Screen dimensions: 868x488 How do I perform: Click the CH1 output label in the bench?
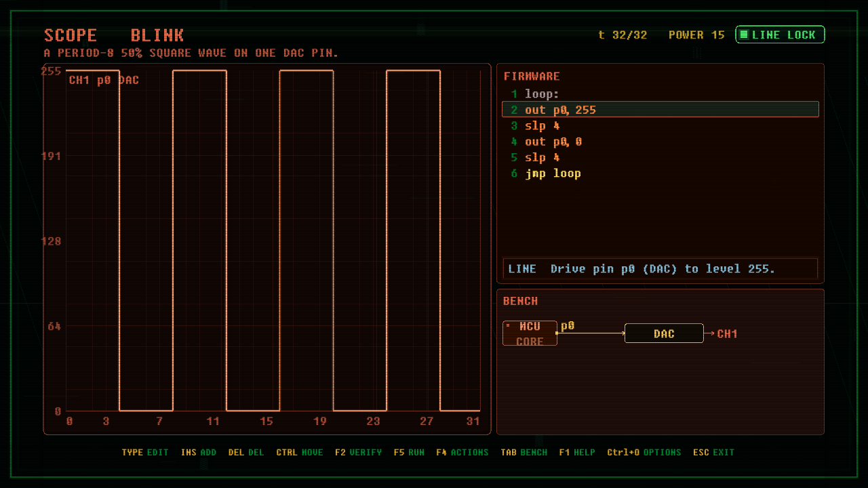[727, 333]
